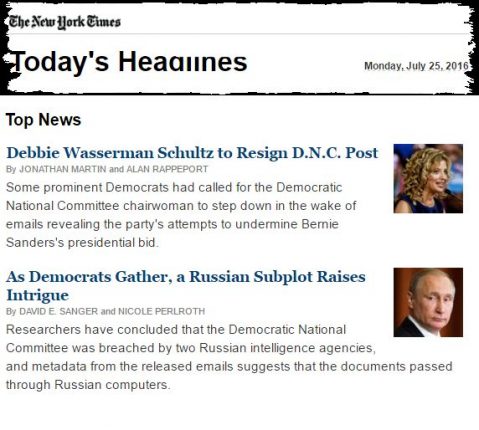Open Debbie Wasserman Schultz to Resign headline
The height and width of the screenshot is (430, 479).
(x=192, y=153)
